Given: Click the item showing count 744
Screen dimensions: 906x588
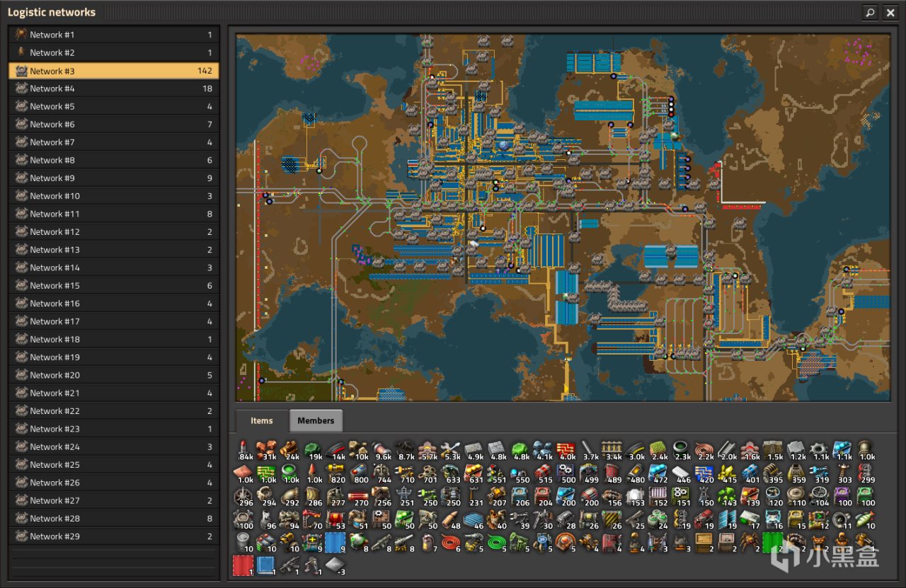Looking at the screenshot, I should coord(382,473).
